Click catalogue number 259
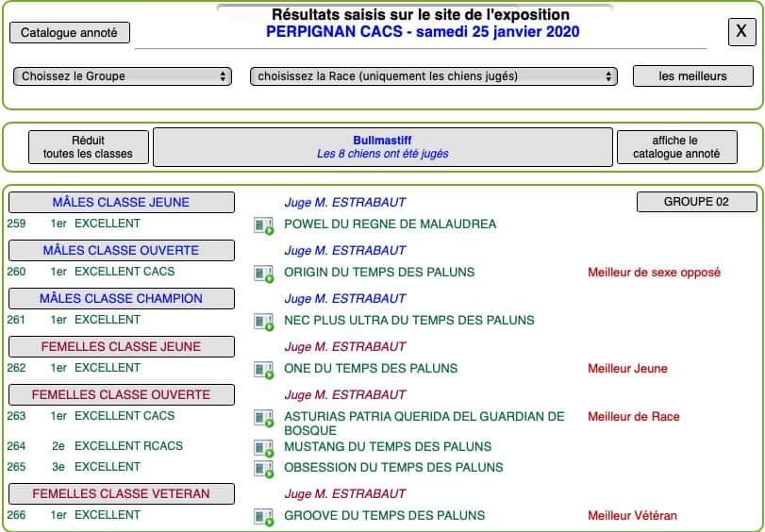 click(x=17, y=224)
